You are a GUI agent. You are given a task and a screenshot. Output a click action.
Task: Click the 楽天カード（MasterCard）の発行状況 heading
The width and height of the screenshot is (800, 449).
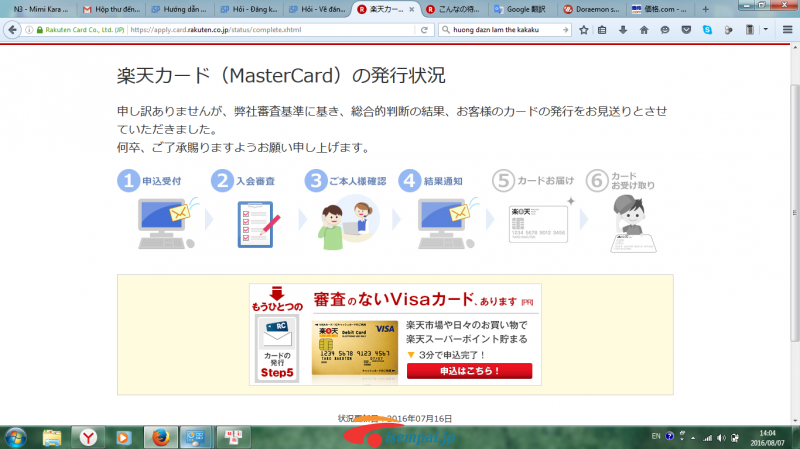coord(281,76)
